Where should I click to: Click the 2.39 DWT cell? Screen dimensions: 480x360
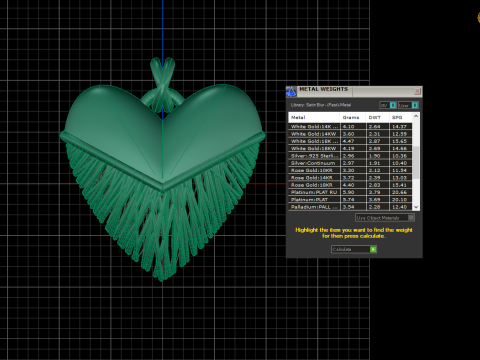click(378, 178)
